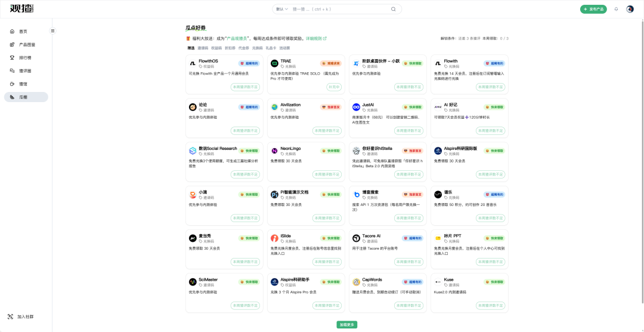
Task: Filter coupons by 兑换码 tab
Action: (257, 48)
